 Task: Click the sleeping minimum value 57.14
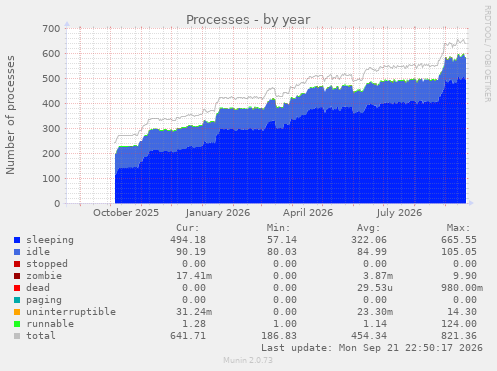click(282, 240)
